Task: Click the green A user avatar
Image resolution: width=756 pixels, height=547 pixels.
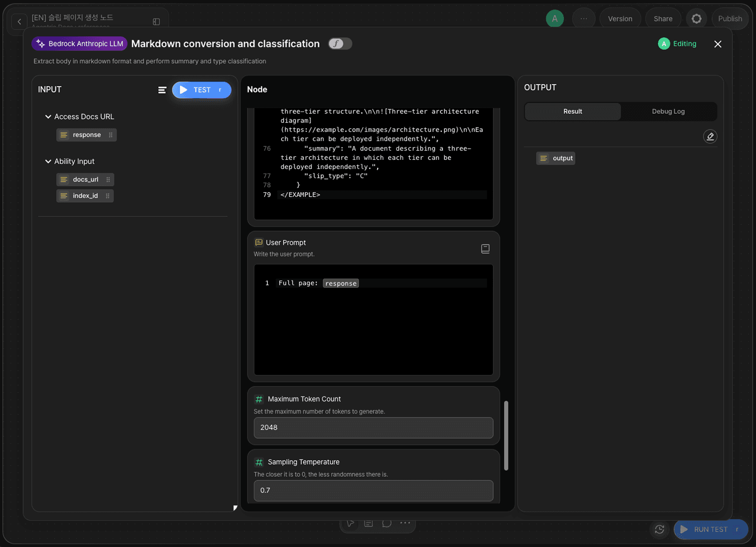Action: (x=555, y=19)
